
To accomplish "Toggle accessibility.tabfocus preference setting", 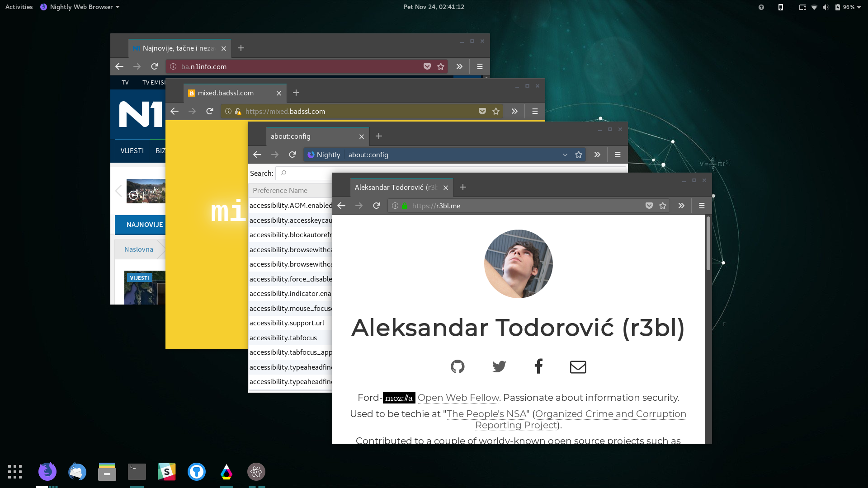I will 283,337.
